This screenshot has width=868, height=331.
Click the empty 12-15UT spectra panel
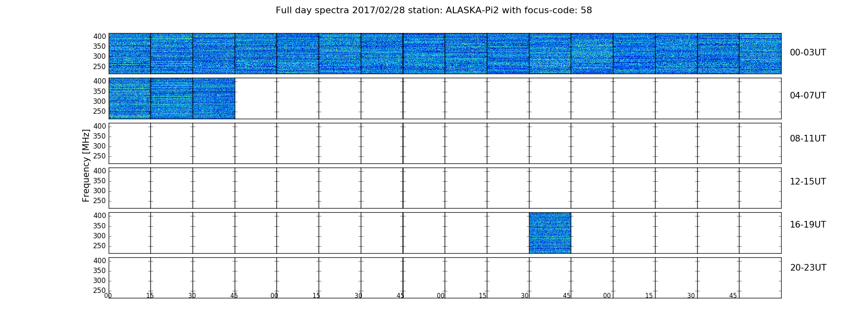click(445, 188)
